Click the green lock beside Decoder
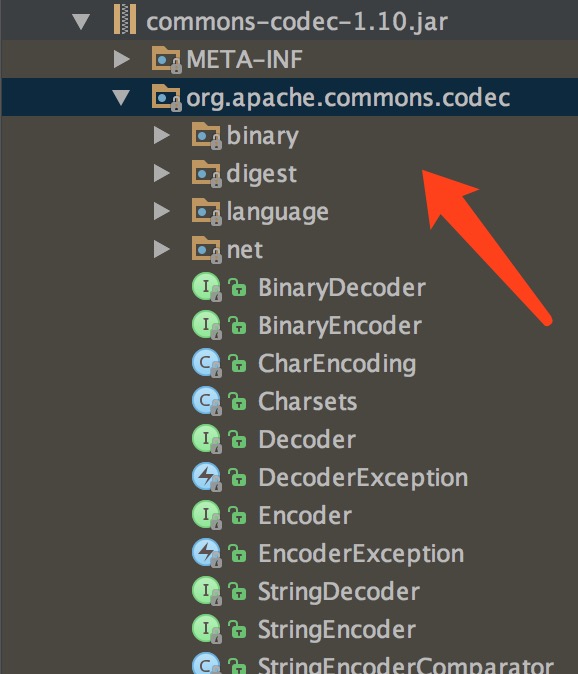The image size is (578, 674). 237,439
